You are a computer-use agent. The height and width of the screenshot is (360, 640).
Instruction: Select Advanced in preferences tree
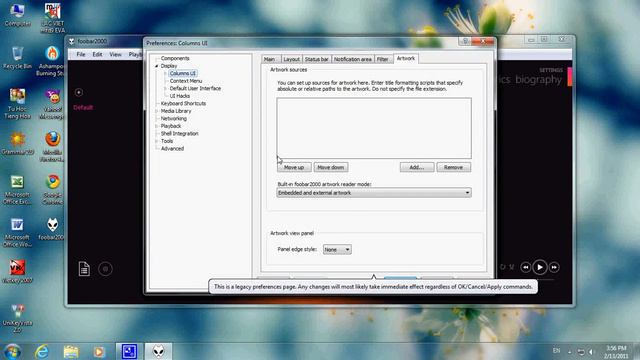pos(172,149)
